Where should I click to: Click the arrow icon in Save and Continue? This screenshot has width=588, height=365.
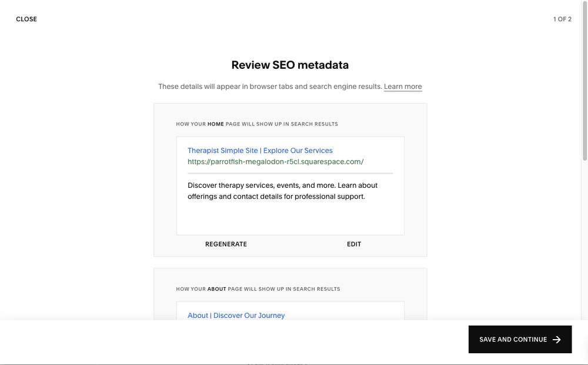pos(557,340)
